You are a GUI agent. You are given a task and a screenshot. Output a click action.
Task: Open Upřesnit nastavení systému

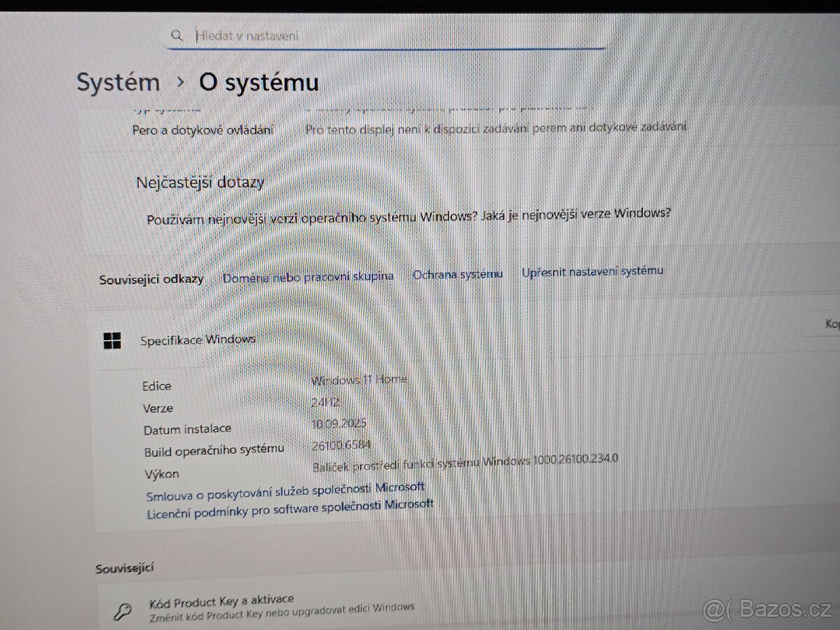[591, 271]
